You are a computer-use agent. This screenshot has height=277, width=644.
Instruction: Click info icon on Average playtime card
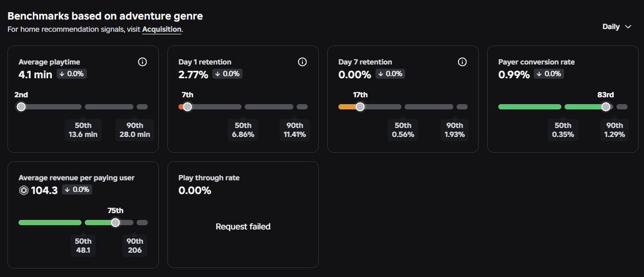click(x=142, y=62)
